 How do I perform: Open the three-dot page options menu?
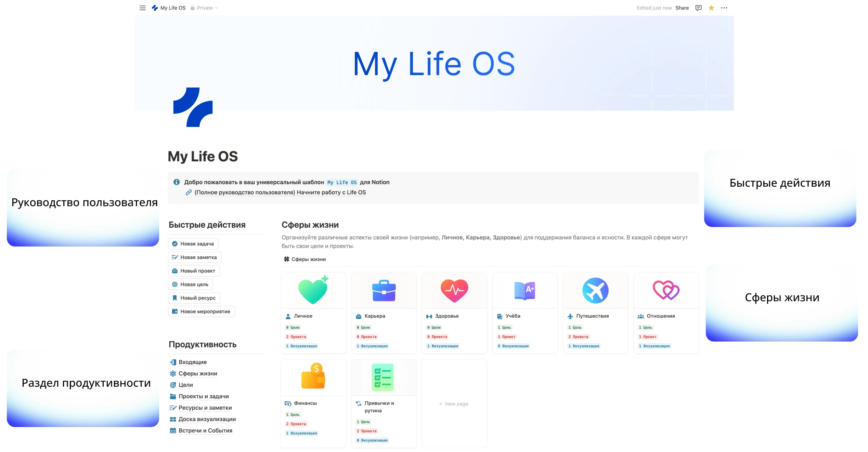click(x=724, y=8)
